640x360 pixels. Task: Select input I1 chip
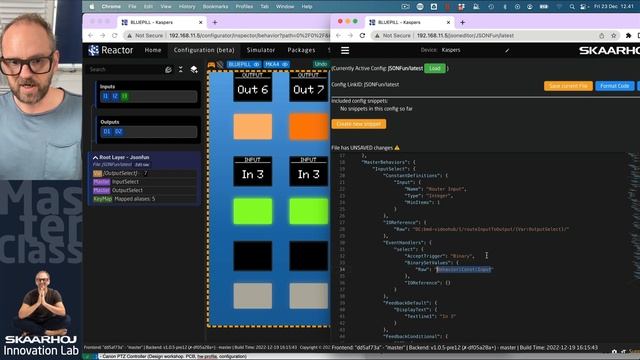tap(106, 96)
